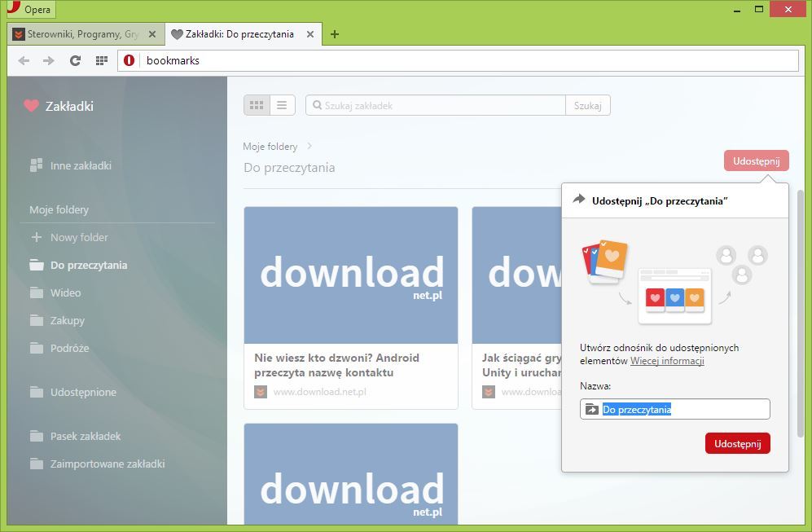Open the Wideo folder
The height and width of the screenshot is (532, 812).
click(x=65, y=292)
